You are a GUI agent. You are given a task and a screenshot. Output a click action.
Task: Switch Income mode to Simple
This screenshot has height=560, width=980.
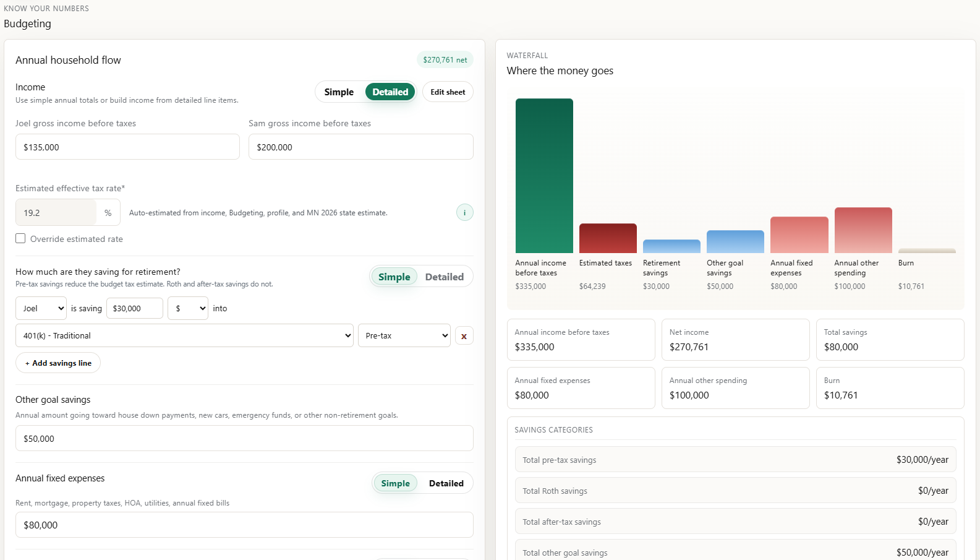coord(339,92)
